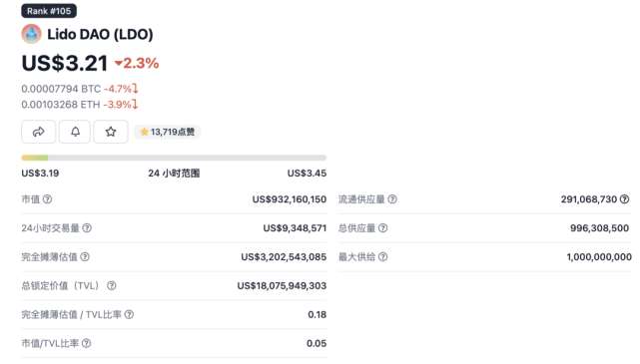This screenshot has width=640, height=364.
Task: Click circulating supply value 291,068,730
Action: [589, 199]
